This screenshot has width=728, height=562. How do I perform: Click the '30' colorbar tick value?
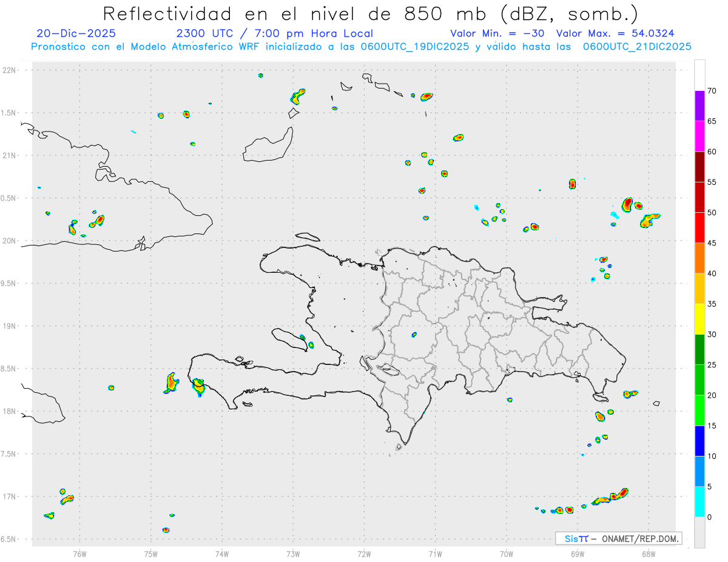[x=712, y=335]
